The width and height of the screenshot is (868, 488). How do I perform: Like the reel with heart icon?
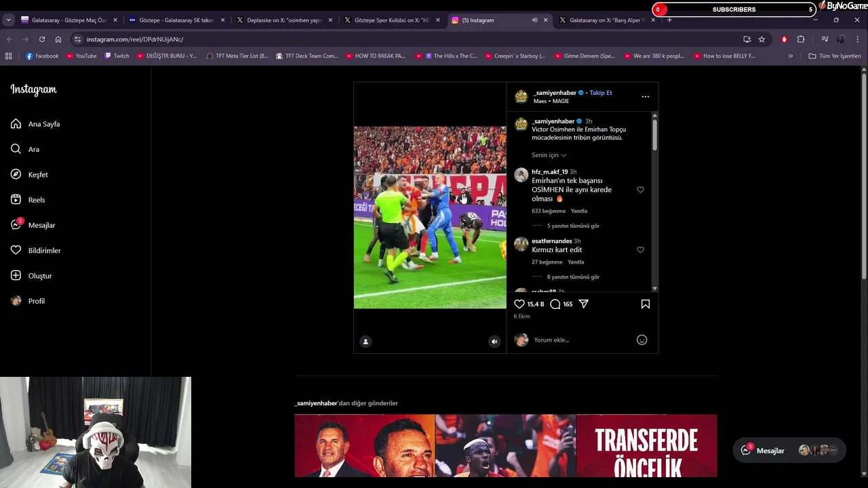pyautogui.click(x=519, y=304)
